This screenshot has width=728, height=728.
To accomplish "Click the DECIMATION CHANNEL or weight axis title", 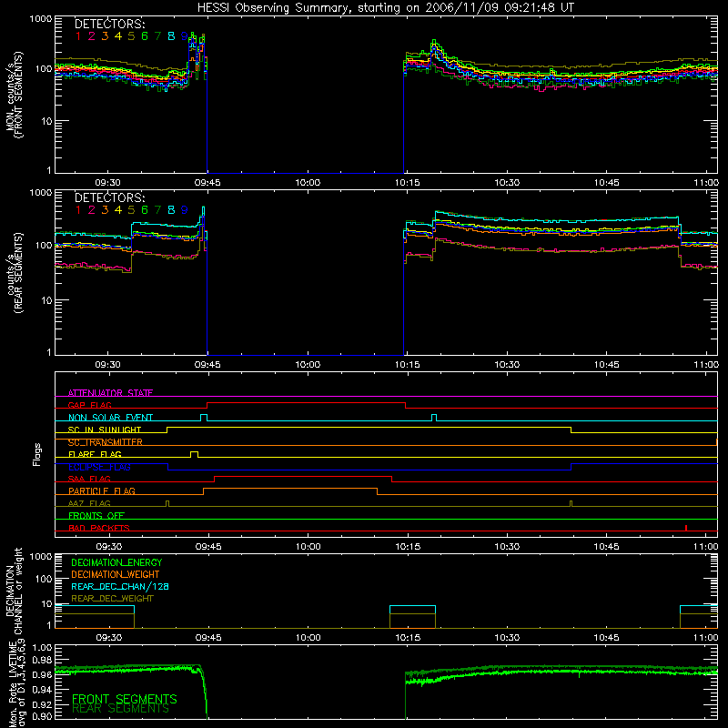I will (x=14, y=591).
